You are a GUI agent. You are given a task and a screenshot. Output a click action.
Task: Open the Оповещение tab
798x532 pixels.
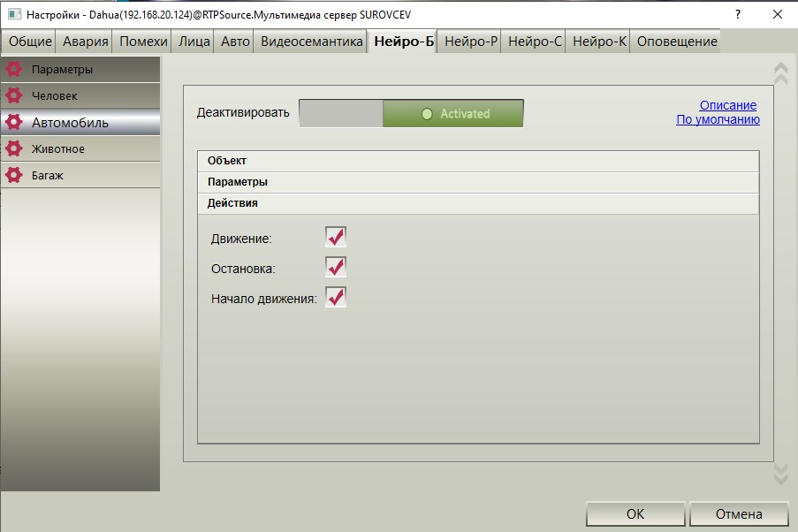(677, 42)
